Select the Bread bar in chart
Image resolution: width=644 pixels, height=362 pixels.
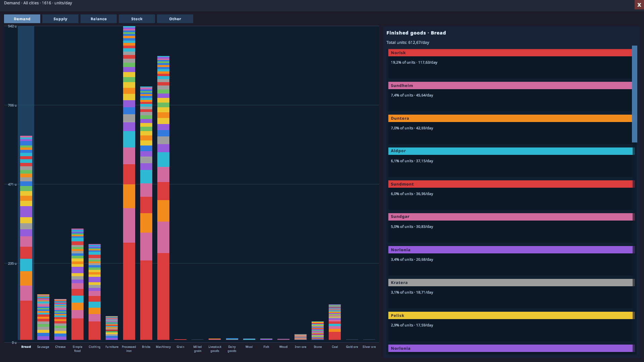coord(26,238)
